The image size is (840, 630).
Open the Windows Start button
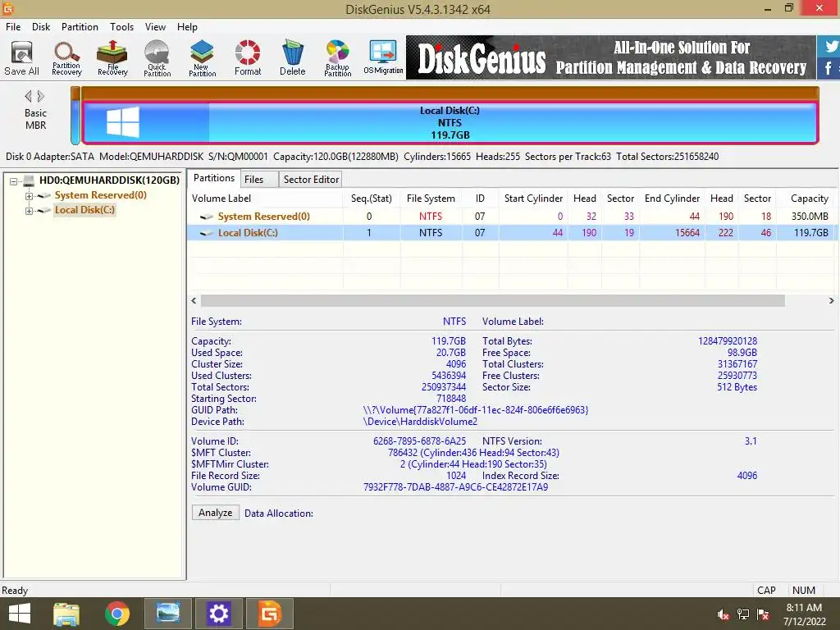[20, 614]
